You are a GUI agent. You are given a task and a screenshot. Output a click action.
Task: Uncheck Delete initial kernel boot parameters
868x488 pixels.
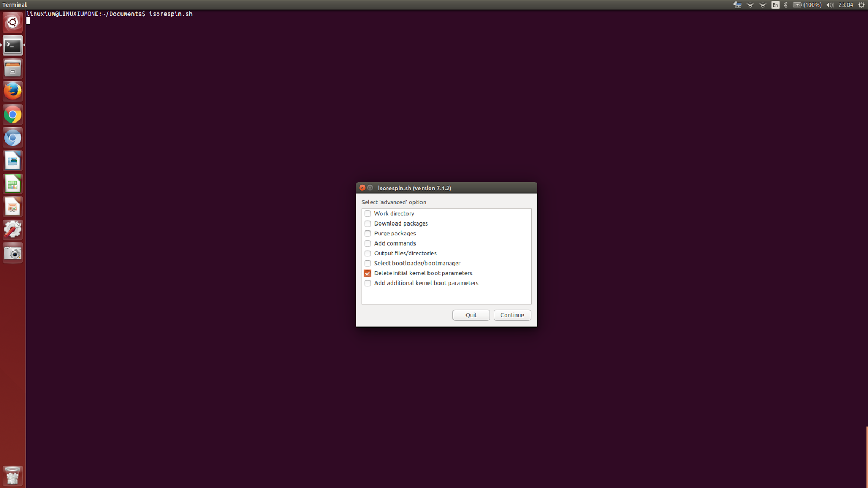pyautogui.click(x=367, y=273)
